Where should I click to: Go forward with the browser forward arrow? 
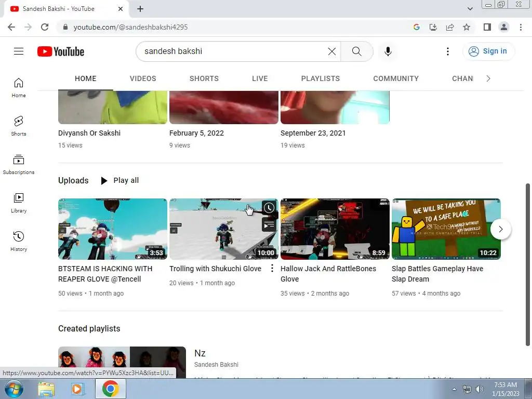tap(28, 27)
